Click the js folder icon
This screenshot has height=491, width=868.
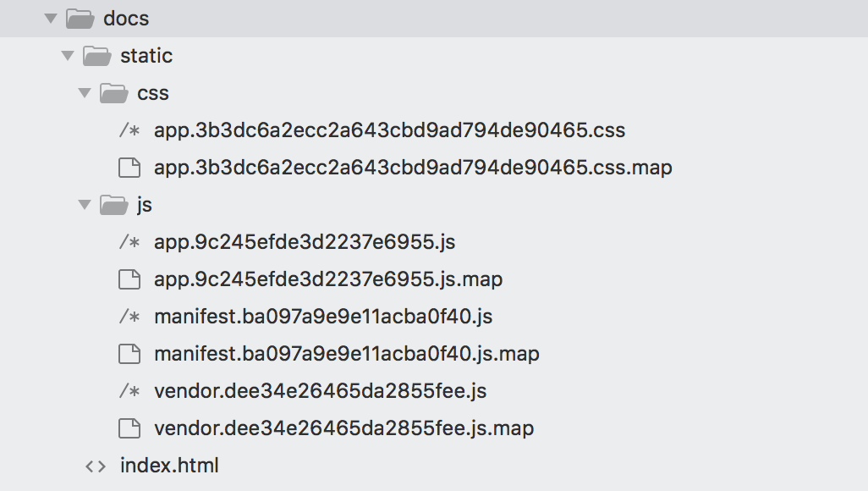[x=114, y=205]
